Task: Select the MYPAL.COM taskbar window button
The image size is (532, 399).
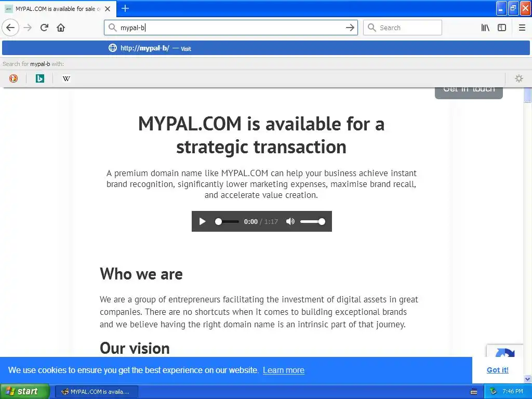Action: tap(96, 392)
